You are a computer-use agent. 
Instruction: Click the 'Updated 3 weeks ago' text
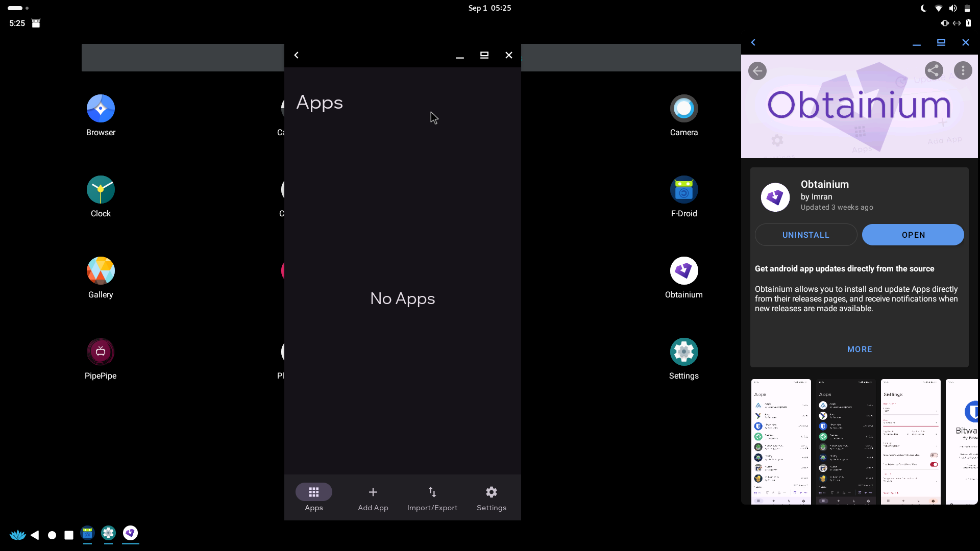pos(837,208)
